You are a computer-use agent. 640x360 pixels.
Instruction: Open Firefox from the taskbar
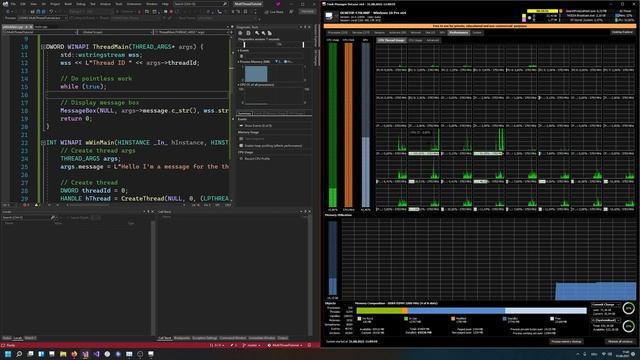pyautogui.click(x=74, y=354)
